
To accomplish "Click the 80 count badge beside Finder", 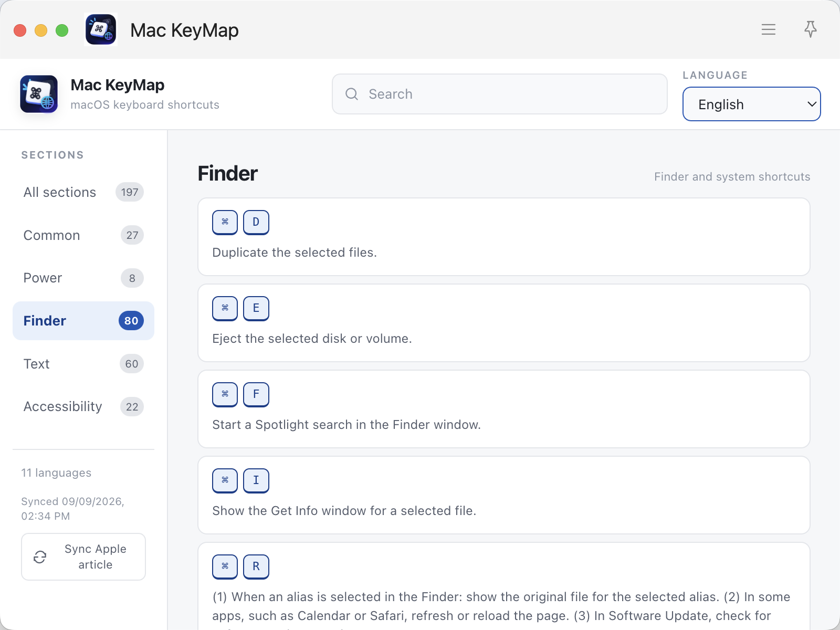I will pyautogui.click(x=131, y=321).
